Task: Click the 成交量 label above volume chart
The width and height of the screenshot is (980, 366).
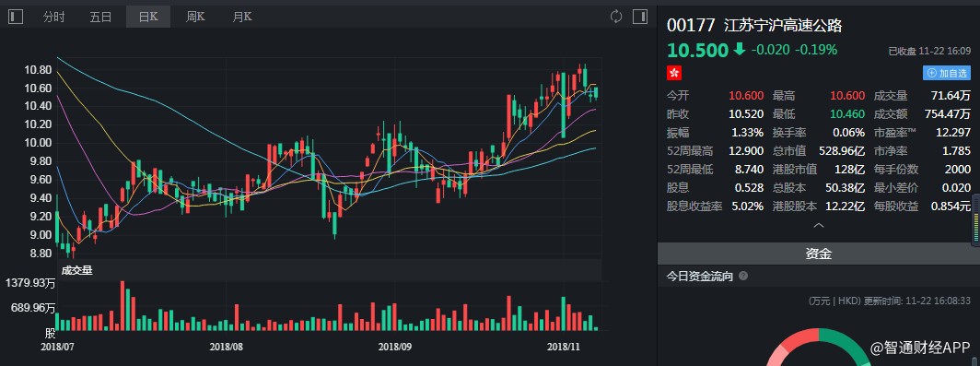Action: tap(76, 270)
